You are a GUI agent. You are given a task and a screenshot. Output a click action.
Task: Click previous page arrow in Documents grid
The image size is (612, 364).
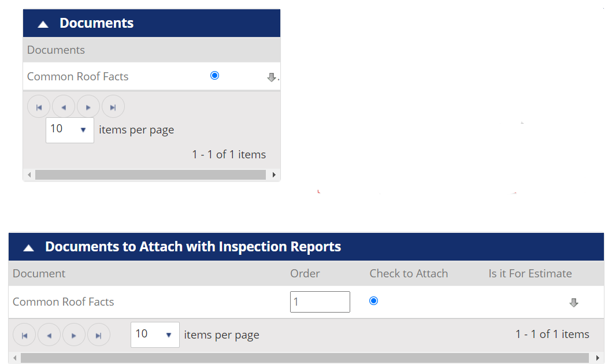tap(63, 106)
